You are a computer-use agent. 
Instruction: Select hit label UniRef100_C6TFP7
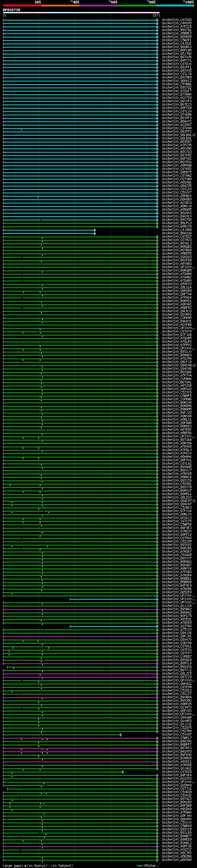[x=177, y=653]
